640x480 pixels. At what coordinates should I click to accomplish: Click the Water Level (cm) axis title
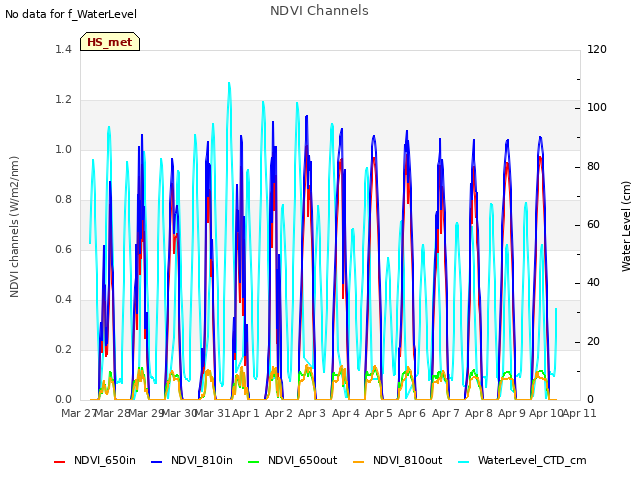pyautogui.click(x=626, y=227)
